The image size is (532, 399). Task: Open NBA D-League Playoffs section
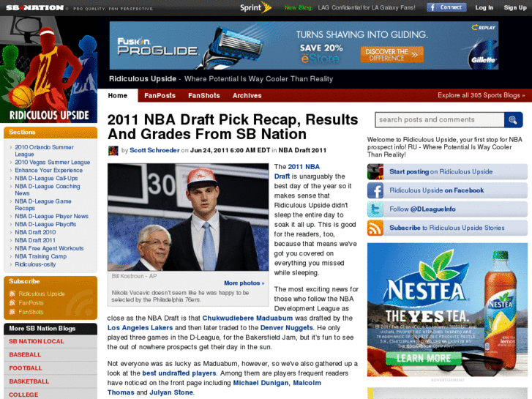point(45,224)
